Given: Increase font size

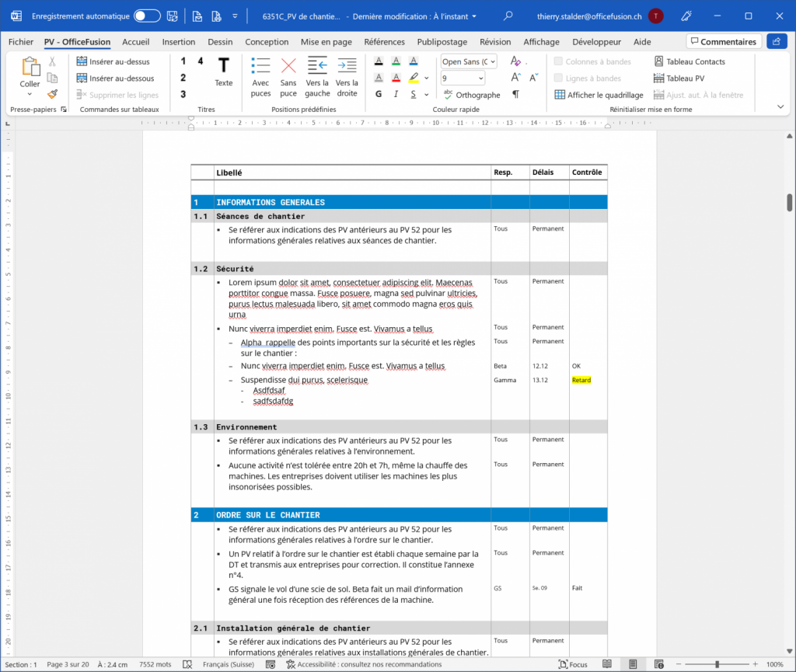Looking at the screenshot, I should (x=516, y=78).
